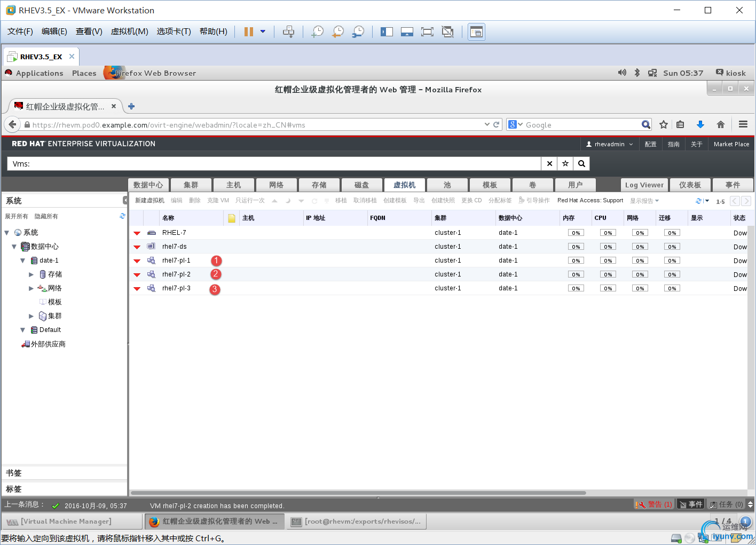The image size is (756, 545).
Task: Click VMware console view icon
Action: tap(476, 32)
